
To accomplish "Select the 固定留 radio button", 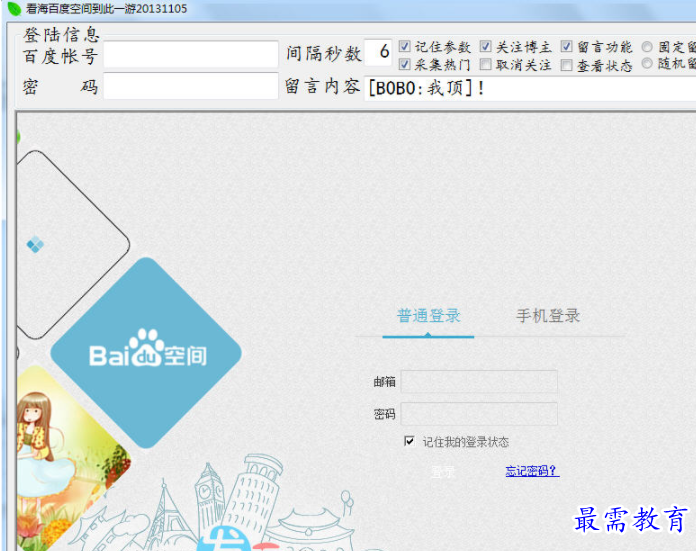I will (647, 46).
